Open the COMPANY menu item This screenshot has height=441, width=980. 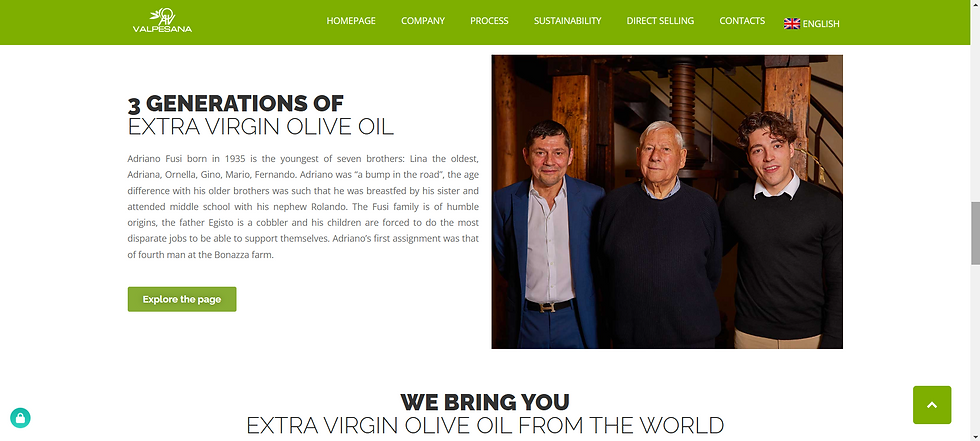423,21
